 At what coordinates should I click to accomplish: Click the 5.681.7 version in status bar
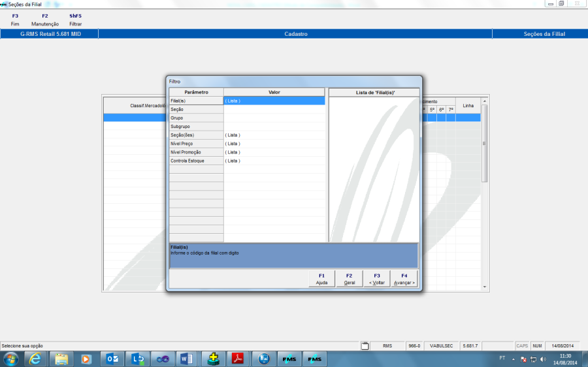pyautogui.click(x=470, y=346)
